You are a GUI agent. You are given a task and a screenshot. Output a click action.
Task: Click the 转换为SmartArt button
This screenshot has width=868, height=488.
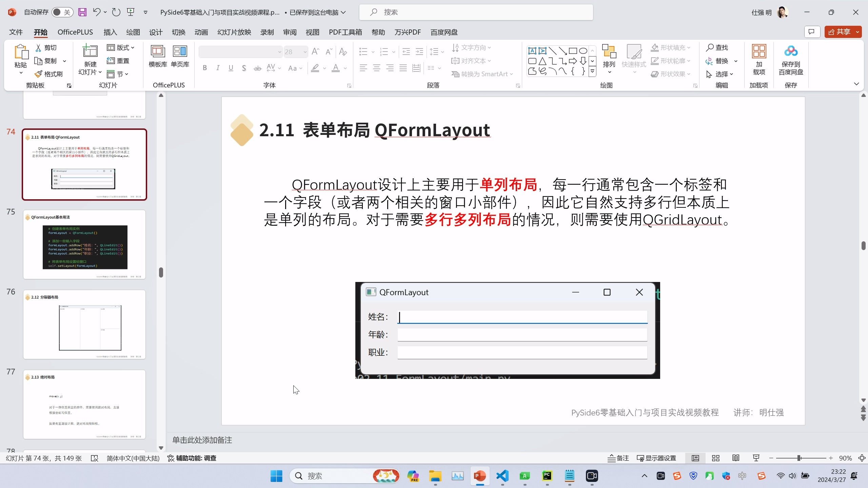click(482, 74)
